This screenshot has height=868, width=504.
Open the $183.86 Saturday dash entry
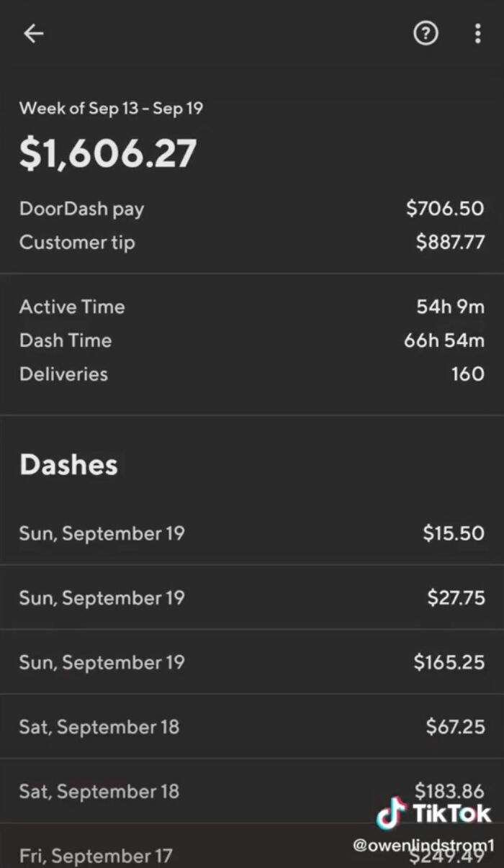click(x=252, y=791)
